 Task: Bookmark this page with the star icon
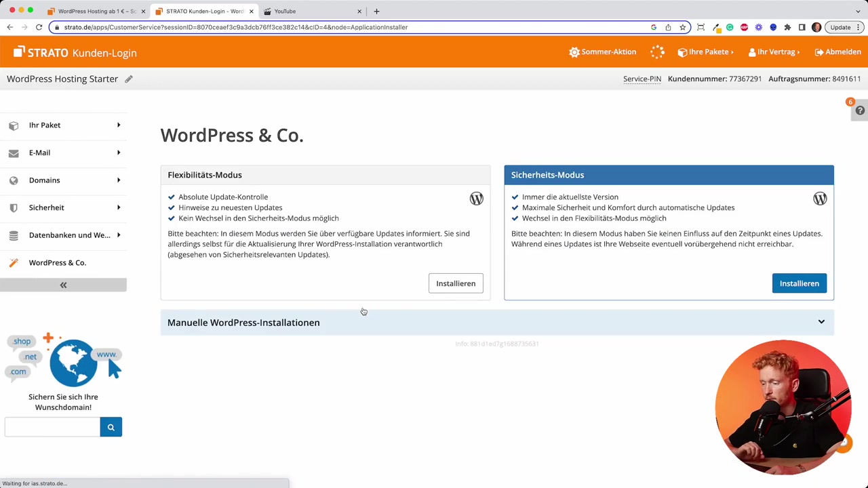(683, 27)
